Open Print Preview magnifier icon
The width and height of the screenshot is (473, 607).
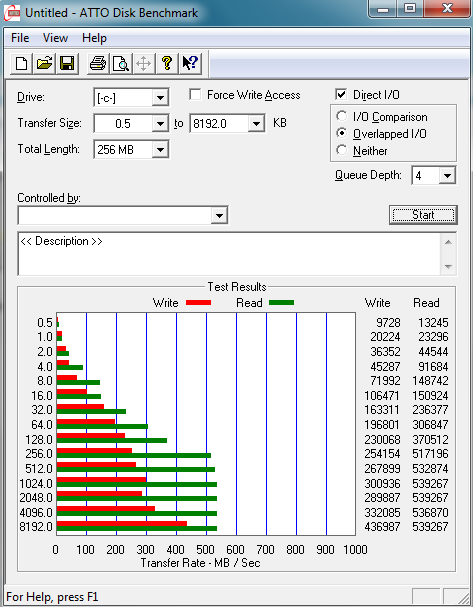point(121,63)
